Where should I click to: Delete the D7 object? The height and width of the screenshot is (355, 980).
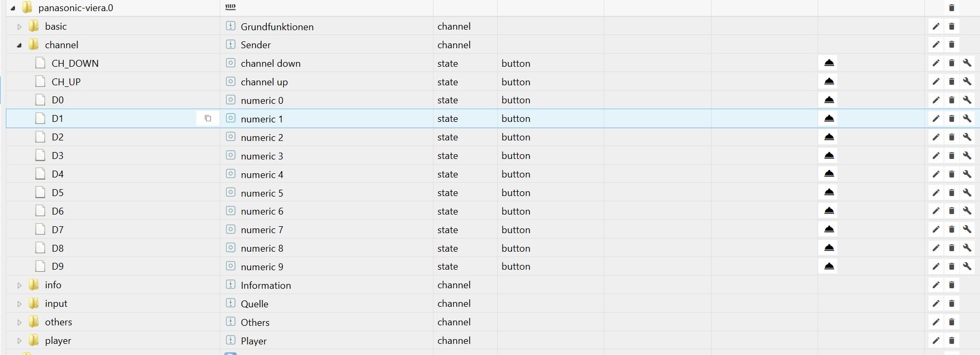[951, 229]
